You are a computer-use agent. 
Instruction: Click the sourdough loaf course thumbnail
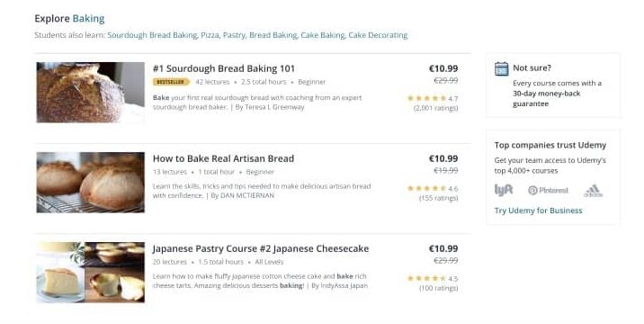(90, 93)
